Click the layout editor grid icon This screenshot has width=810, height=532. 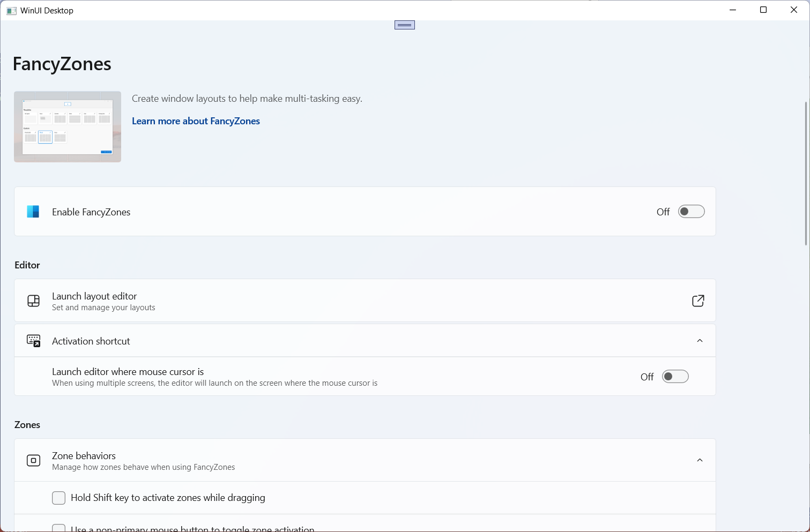point(33,301)
